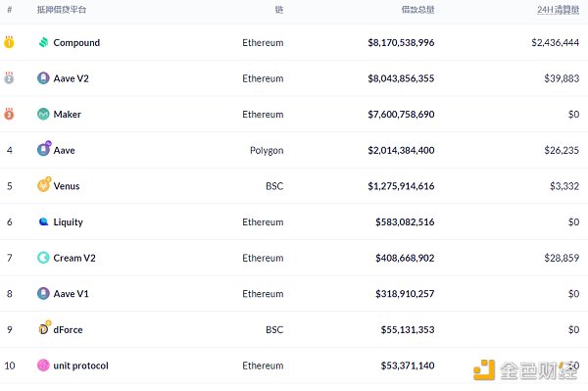Click the Maker logo icon

click(43, 114)
